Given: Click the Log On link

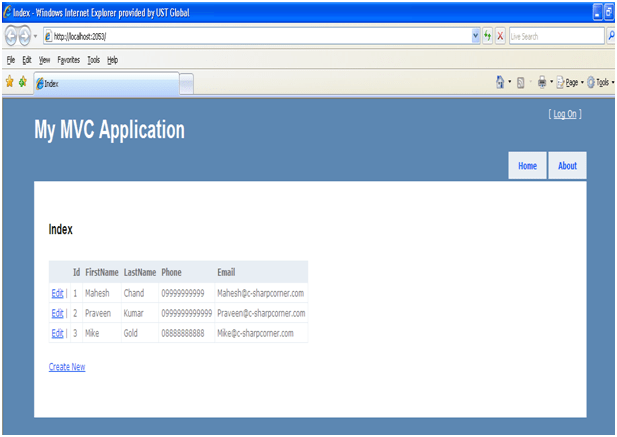Looking at the screenshot, I should click(565, 114).
